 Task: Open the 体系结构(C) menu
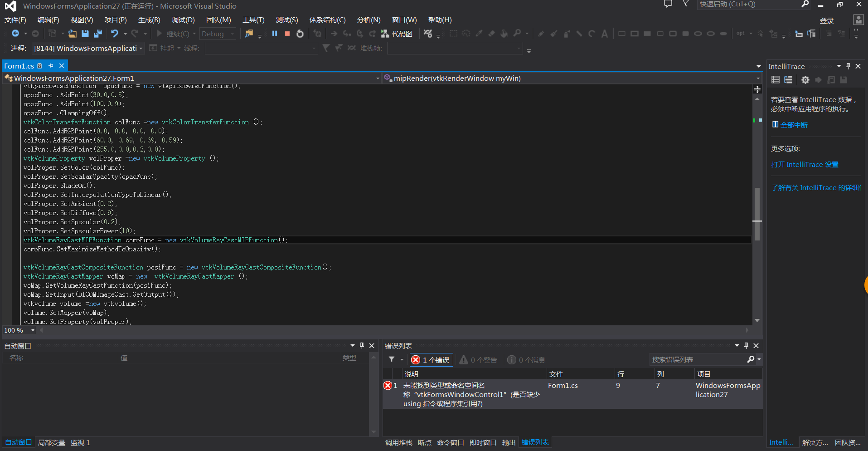[x=327, y=20]
